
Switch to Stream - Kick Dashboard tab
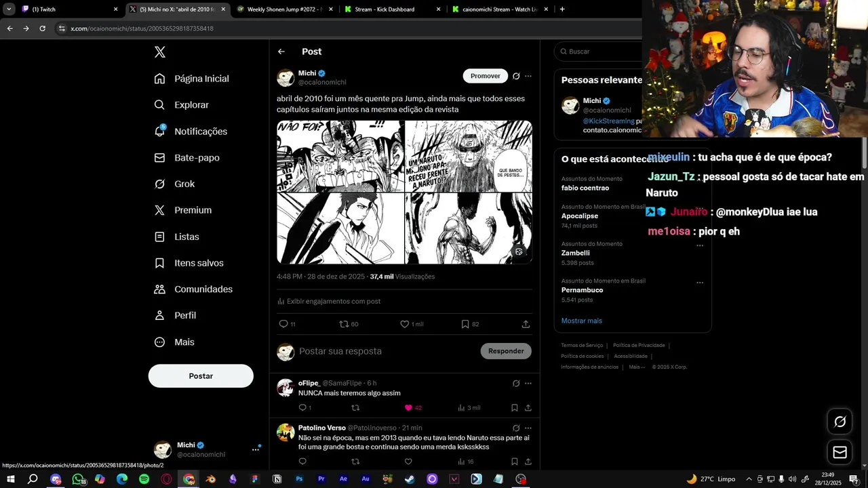click(393, 9)
